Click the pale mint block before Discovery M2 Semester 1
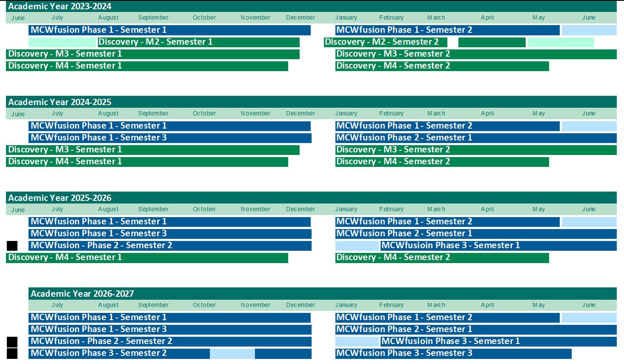624x364 pixels. click(62, 42)
